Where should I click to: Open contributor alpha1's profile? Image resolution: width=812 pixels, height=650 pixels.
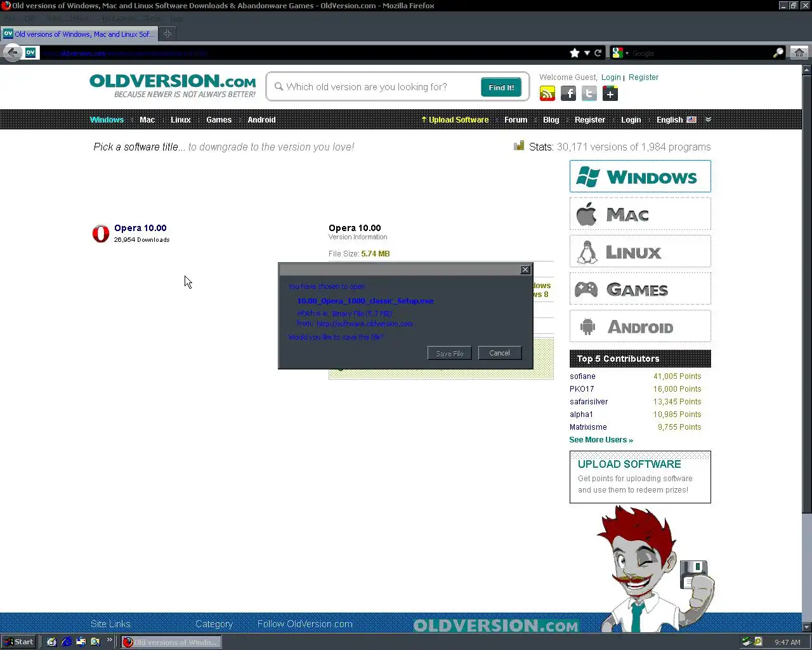click(x=581, y=415)
